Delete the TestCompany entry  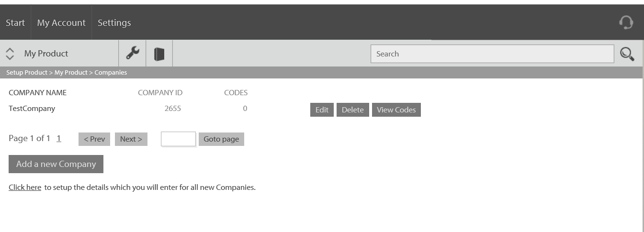[x=353, y=110]
